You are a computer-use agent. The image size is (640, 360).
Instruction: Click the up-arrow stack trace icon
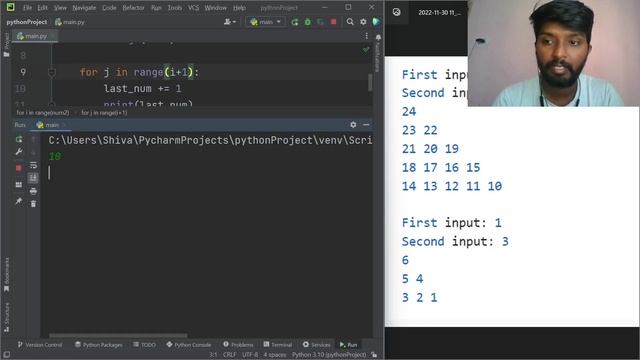(x=33, y=140)
